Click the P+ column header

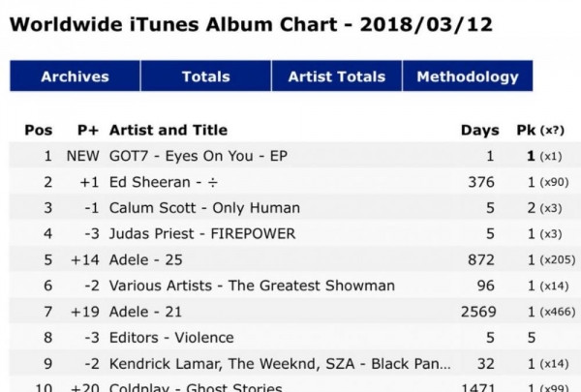coord(86,130)
